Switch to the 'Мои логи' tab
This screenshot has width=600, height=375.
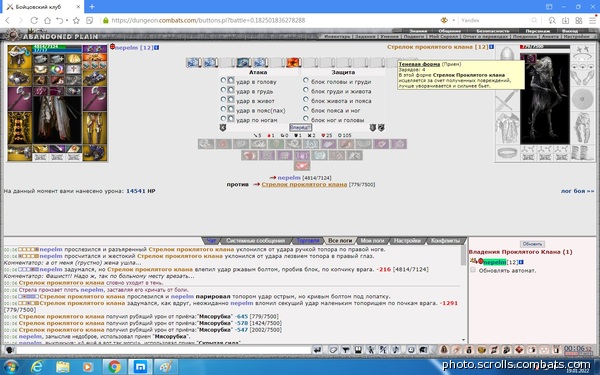click(x=372, y=241)
